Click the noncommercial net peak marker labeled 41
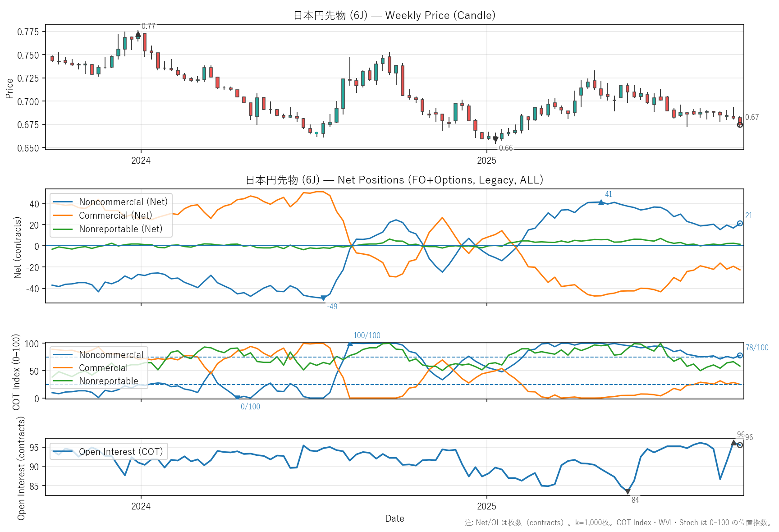The height and width of the screenshot is (532, 779). coord(601,202)
